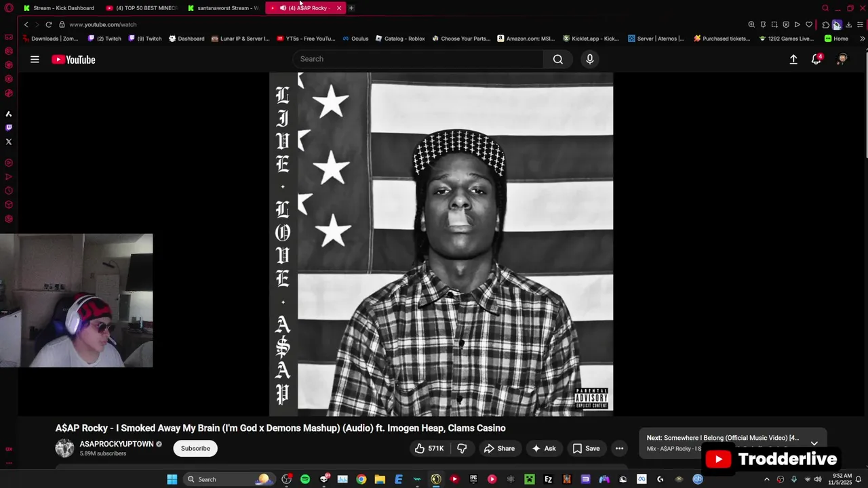Open a new browser tab
The width and height of the screenshot is (868, 488).
[351, 8]
